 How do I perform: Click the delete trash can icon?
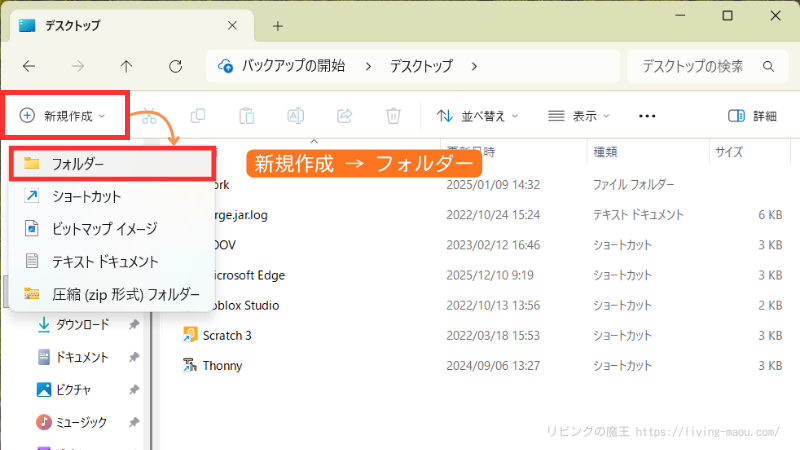pyautogui.click(x=394, y=116)
